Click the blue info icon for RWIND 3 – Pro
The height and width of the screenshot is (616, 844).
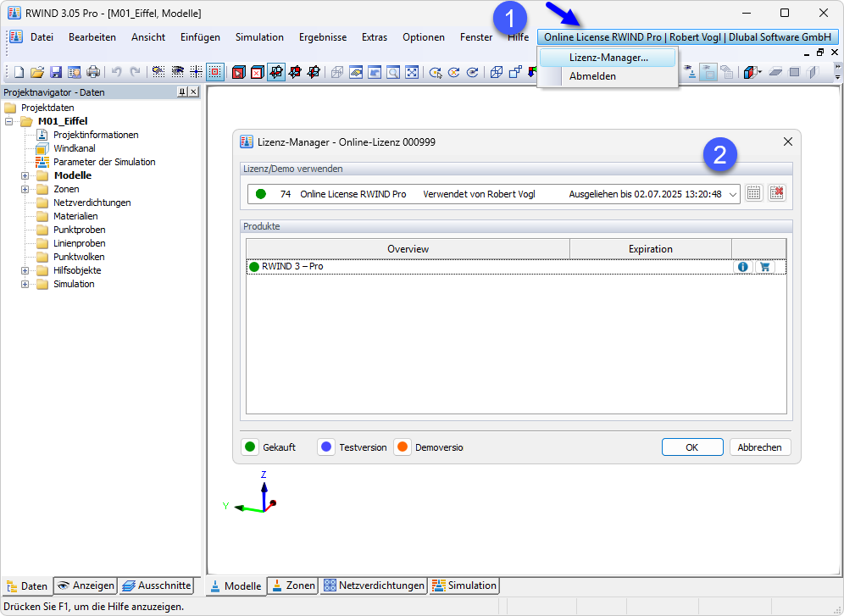point(743,267)
